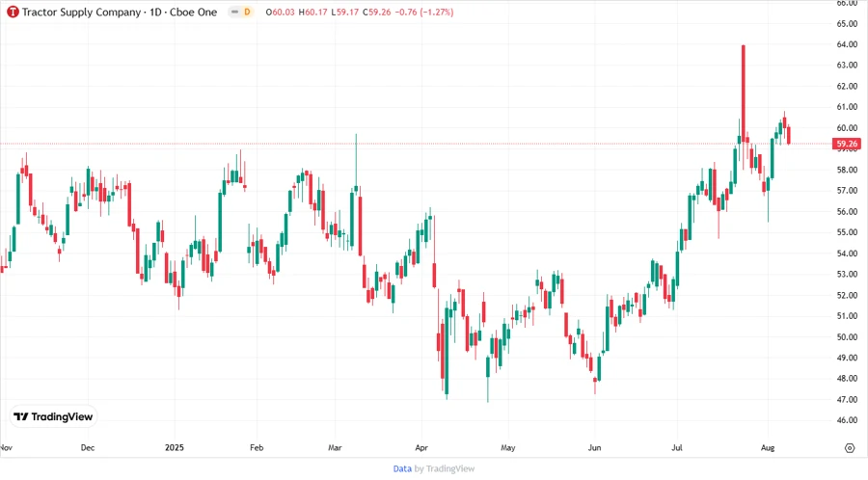Click the 64.00 price axis label

pyautogui.click(x=847, y=44)
